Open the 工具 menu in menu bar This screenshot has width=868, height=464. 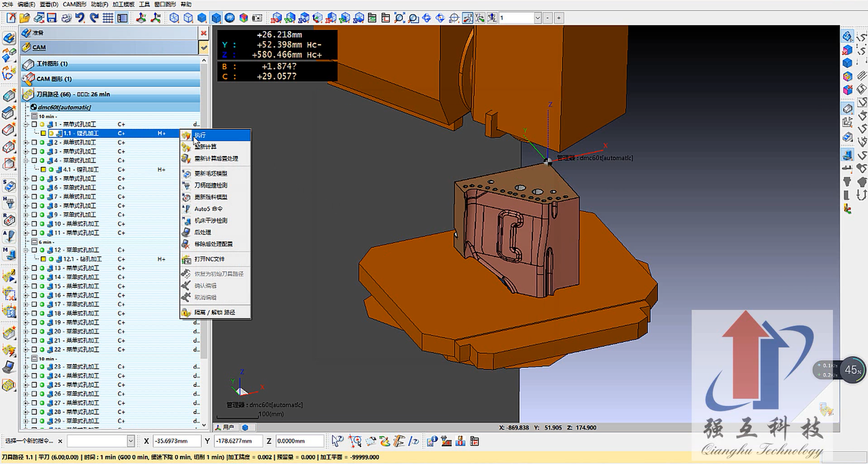pyautogui.click(x=144, y=4)
